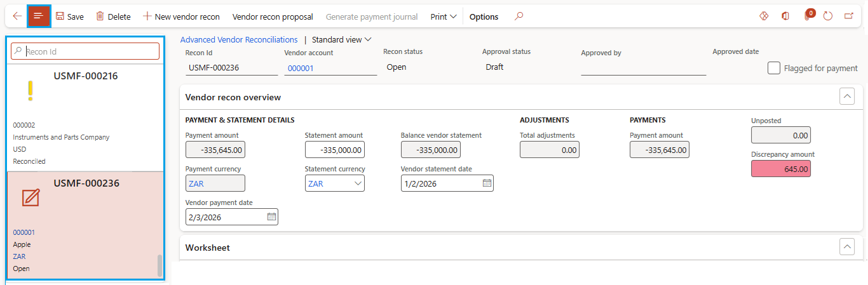Expand the Standard view selector
This screenshot has height=285, width=868.
pos(341,40)
